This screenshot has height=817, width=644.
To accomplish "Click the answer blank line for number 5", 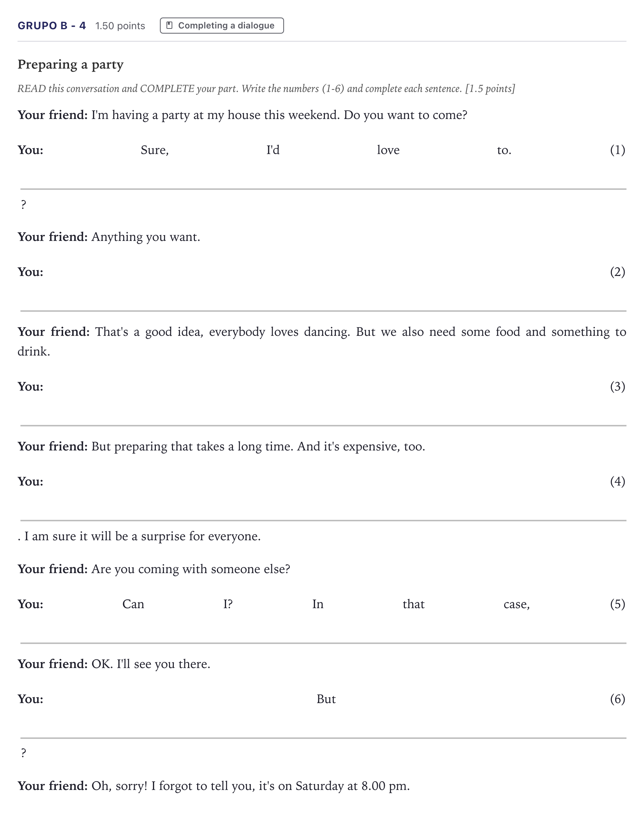I will click(x=323, y=635).
